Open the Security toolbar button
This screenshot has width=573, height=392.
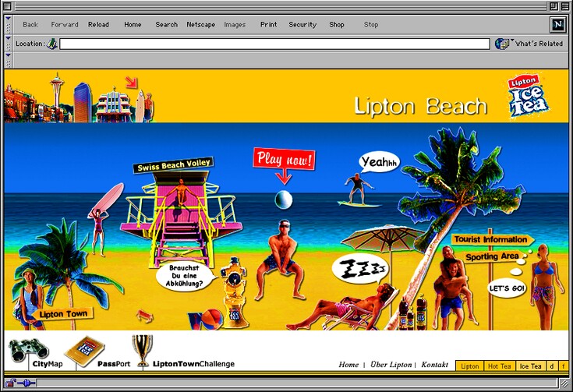click(x=302, y=24)
